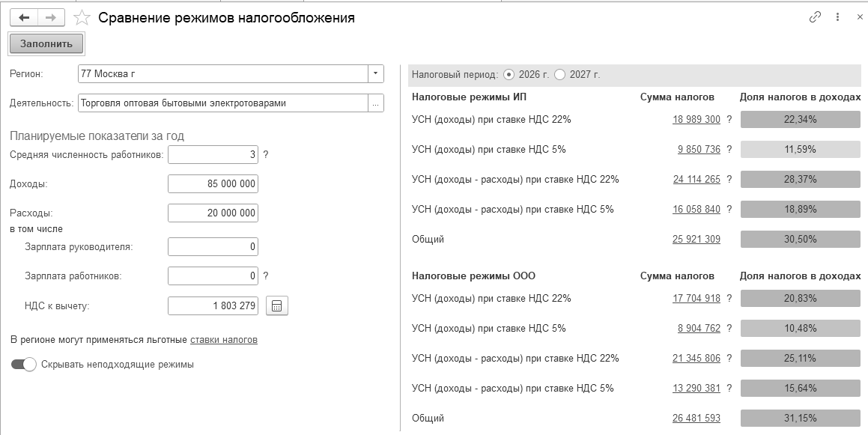Click into the Доходы input field
The image size is (868, 435).
(213, 184)
